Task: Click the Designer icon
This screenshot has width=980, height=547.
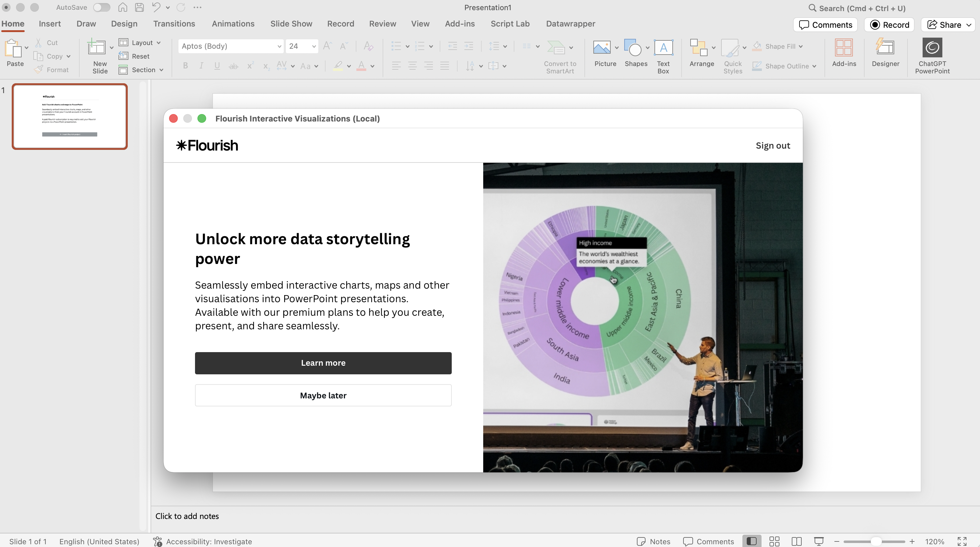Action: pyautogui.click(x=885, y=48)
